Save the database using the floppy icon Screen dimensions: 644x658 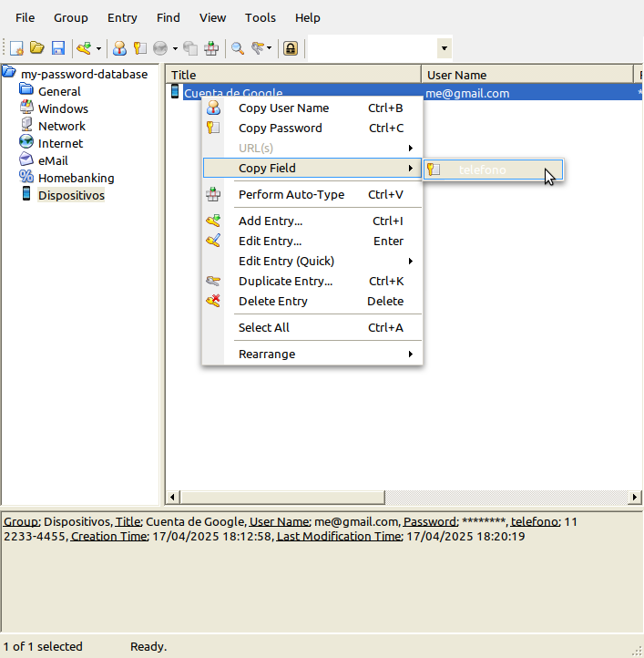click(x=57, y=48)
